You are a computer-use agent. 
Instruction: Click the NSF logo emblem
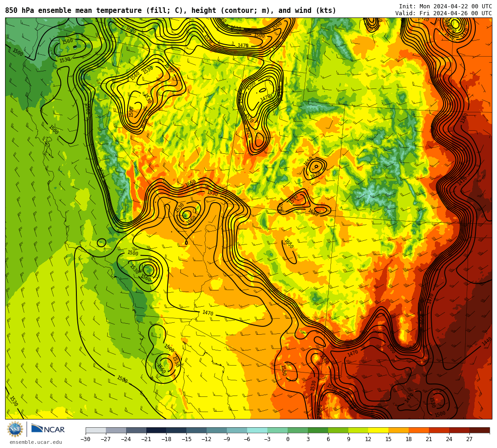16,430
